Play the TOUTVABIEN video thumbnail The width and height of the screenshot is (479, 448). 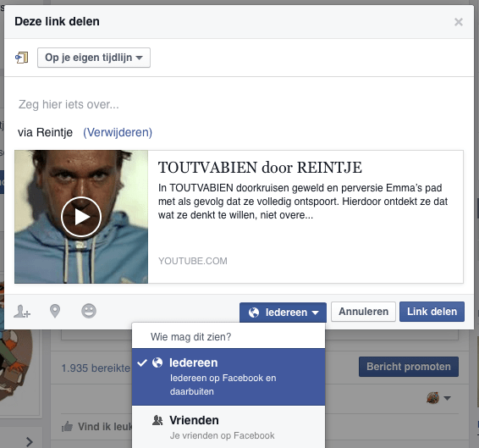tap(81, 217)
